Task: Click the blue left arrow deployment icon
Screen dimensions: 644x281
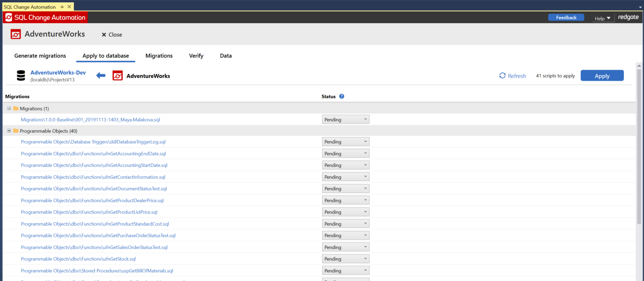Action: [x=101, y=76]
